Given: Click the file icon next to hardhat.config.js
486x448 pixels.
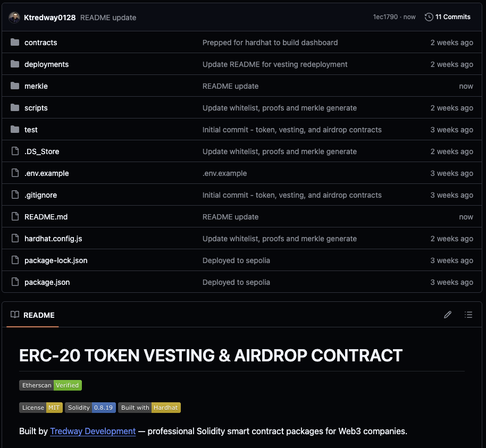Looking at the screenshot, I should coord(14,238).
